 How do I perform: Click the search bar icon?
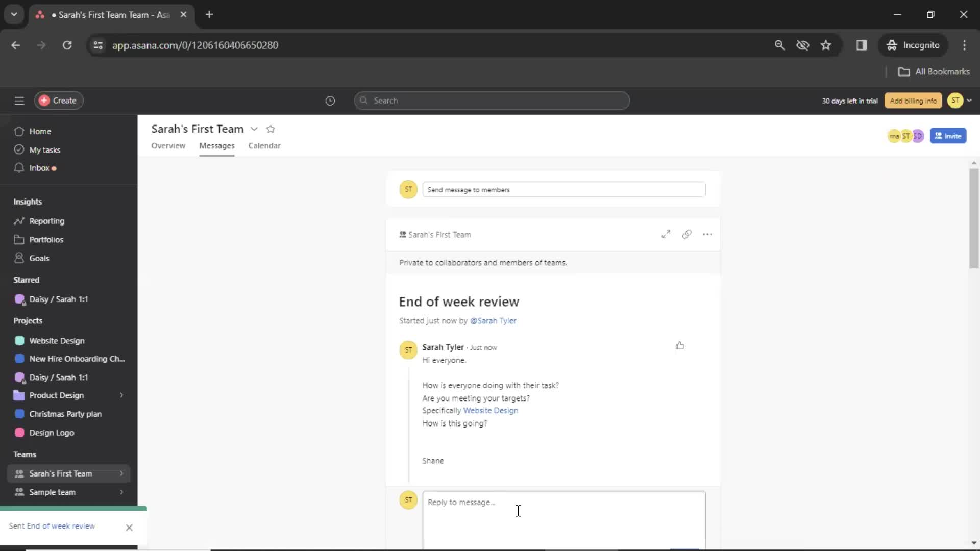[364, 99]
